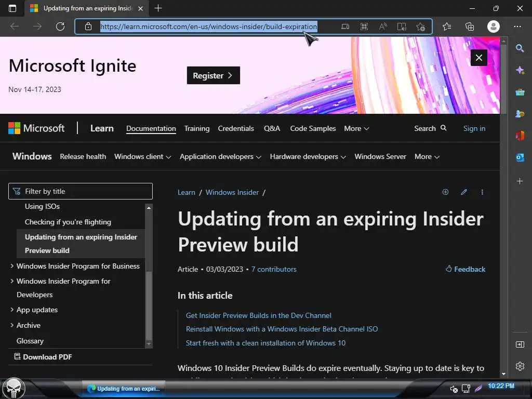Hide the sidebar panel toggle

click(520, 344)
